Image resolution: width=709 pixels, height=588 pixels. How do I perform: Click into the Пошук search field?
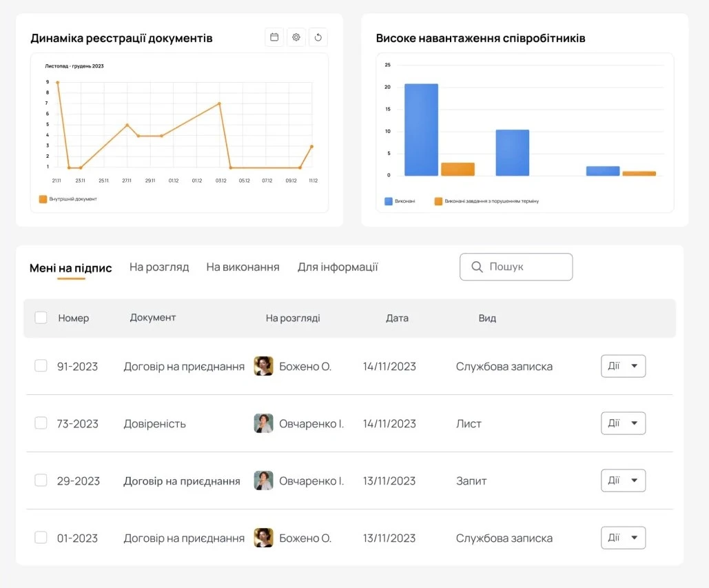point(516,267)
